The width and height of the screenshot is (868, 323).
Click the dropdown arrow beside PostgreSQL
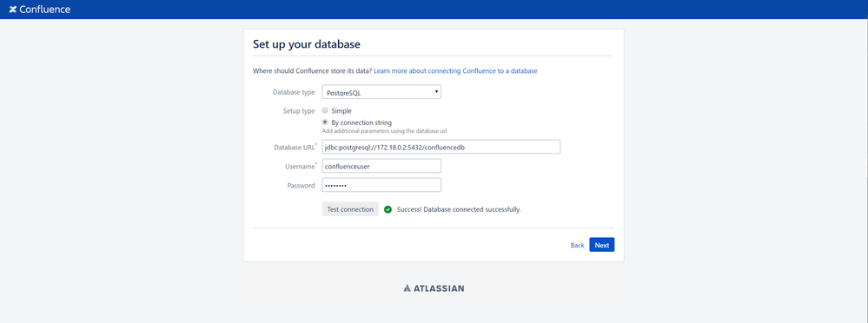point(436,91)
